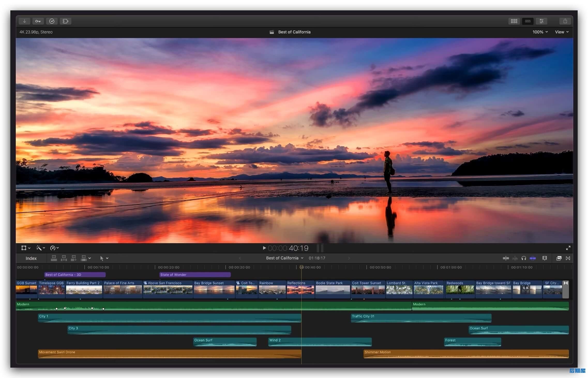Viewport: 588px width, 378px height.
Task: Toggle solo headphones icon
Action: (x=524, y=258)
